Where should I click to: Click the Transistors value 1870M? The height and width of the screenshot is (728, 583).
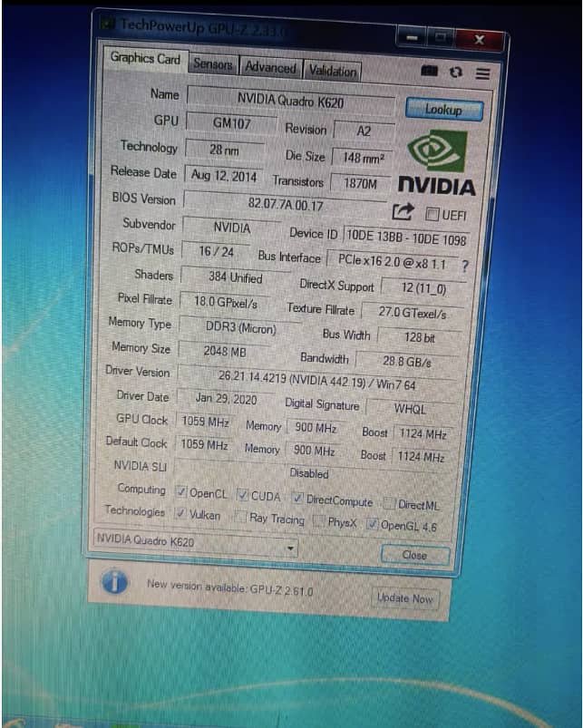361,184
